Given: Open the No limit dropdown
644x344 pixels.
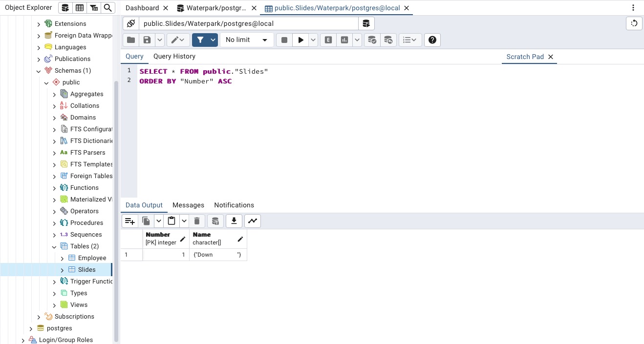Looking at the screenshot, I should [x=247, y=40].
